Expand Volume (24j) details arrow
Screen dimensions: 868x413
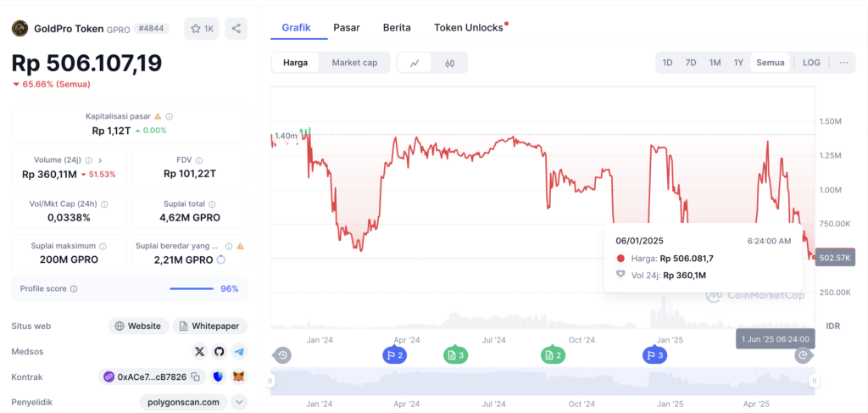coord(100,160)
